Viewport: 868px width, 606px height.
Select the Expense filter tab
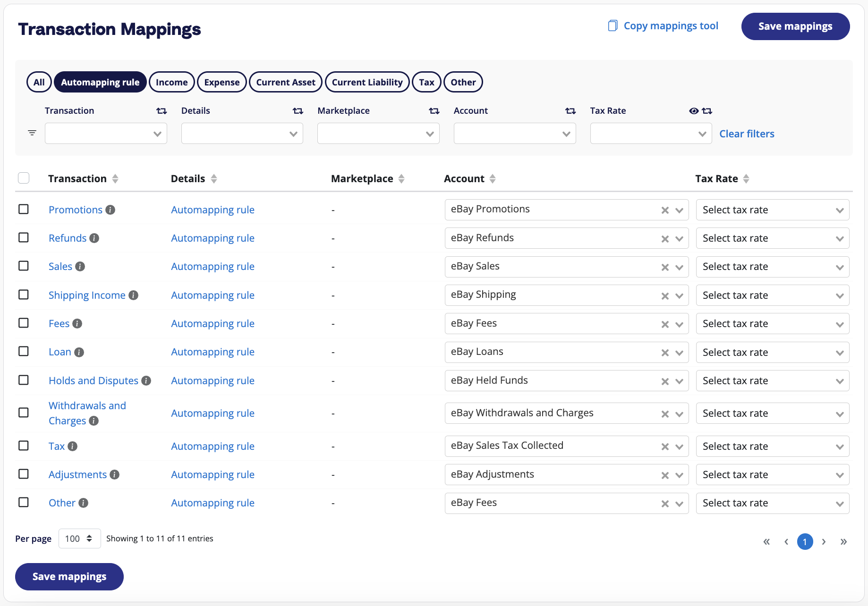[222, 82]
